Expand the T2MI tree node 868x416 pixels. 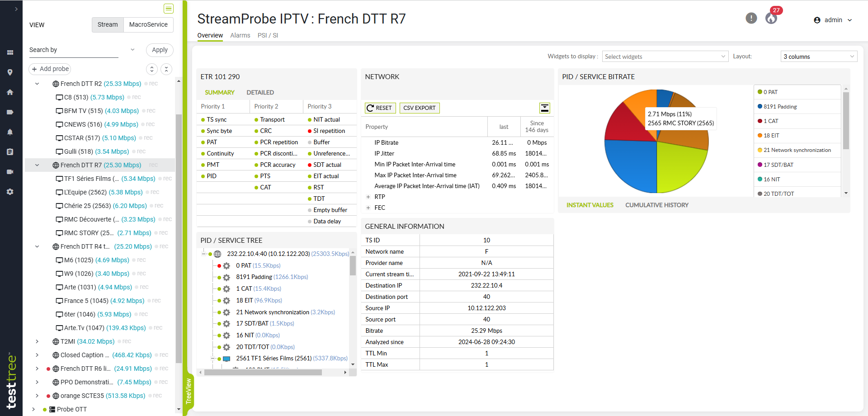[x=37, y=341]
